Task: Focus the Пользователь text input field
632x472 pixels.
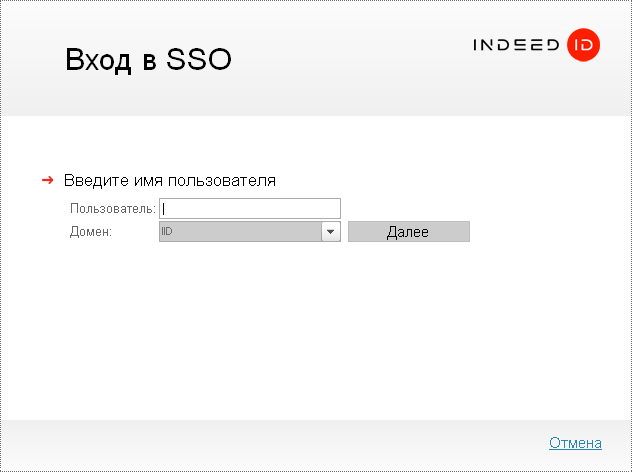Action: click(250, 208)
